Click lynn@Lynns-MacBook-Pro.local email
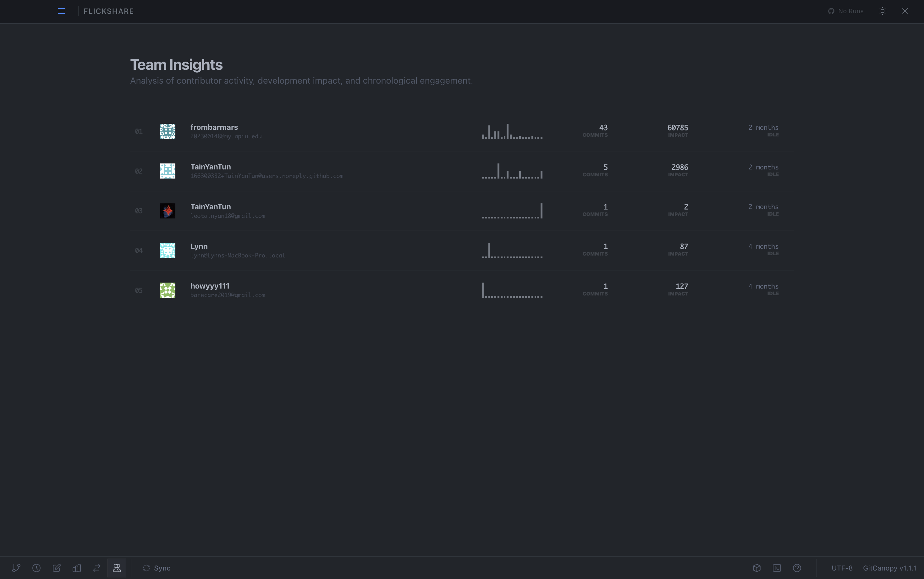The height and width of the screenshot is (579, 924). coord(238,256)
